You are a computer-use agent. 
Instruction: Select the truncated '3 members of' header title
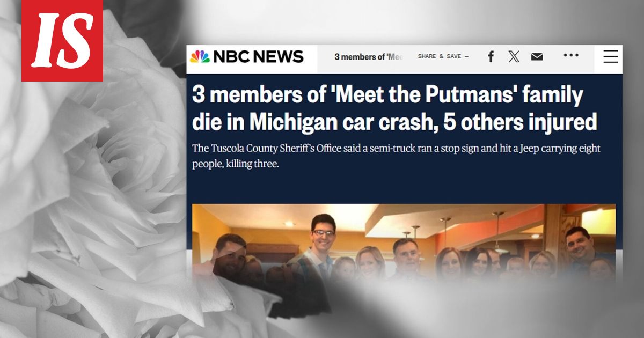(368, 57)
